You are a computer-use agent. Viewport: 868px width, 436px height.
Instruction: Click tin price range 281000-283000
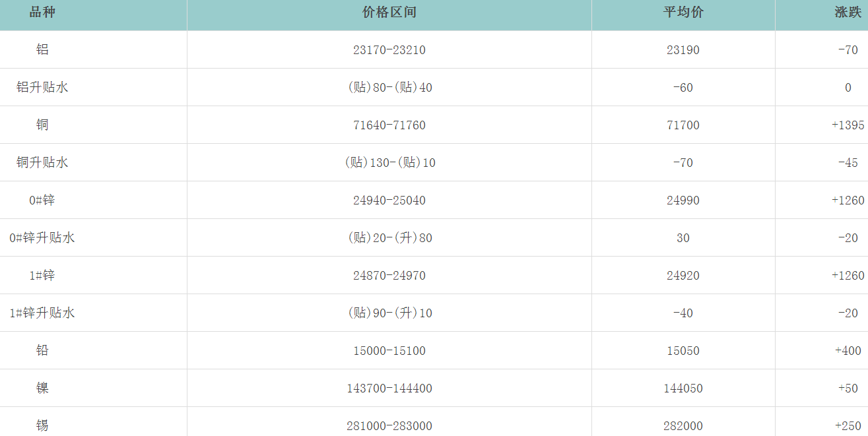point(389,425)
